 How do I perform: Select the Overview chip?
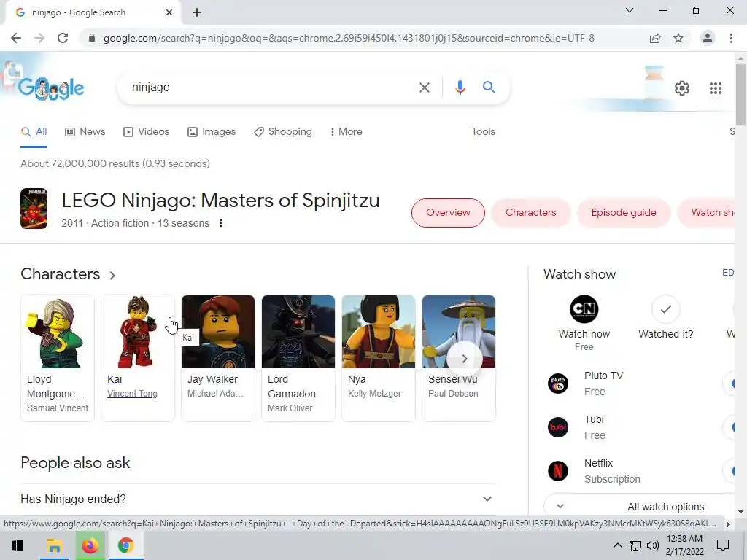[x=448, y=213]
